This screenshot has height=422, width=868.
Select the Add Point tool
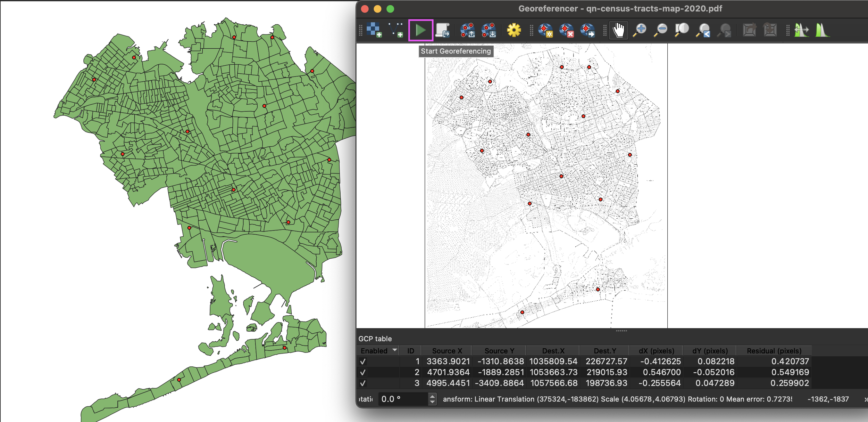click(545, 30)
